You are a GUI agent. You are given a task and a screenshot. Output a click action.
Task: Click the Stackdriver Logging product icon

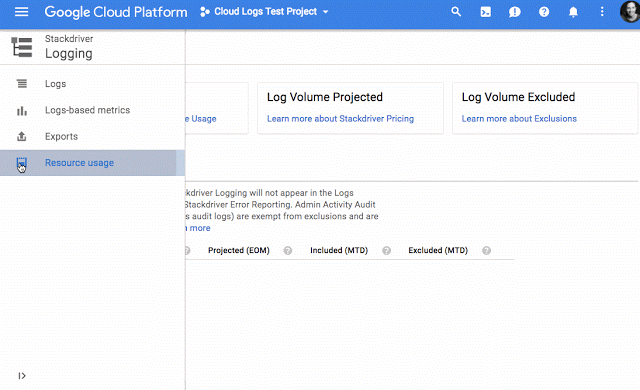coord(22,47)
